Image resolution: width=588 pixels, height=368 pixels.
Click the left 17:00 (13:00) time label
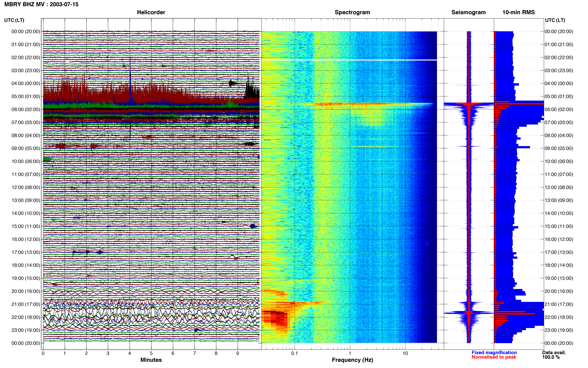(x=26, y=252)
